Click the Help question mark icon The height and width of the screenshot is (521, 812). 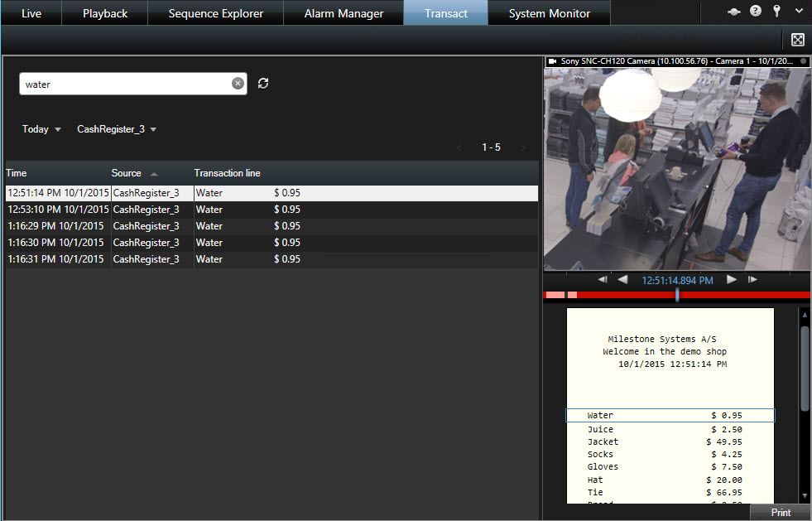pos(755,12)
